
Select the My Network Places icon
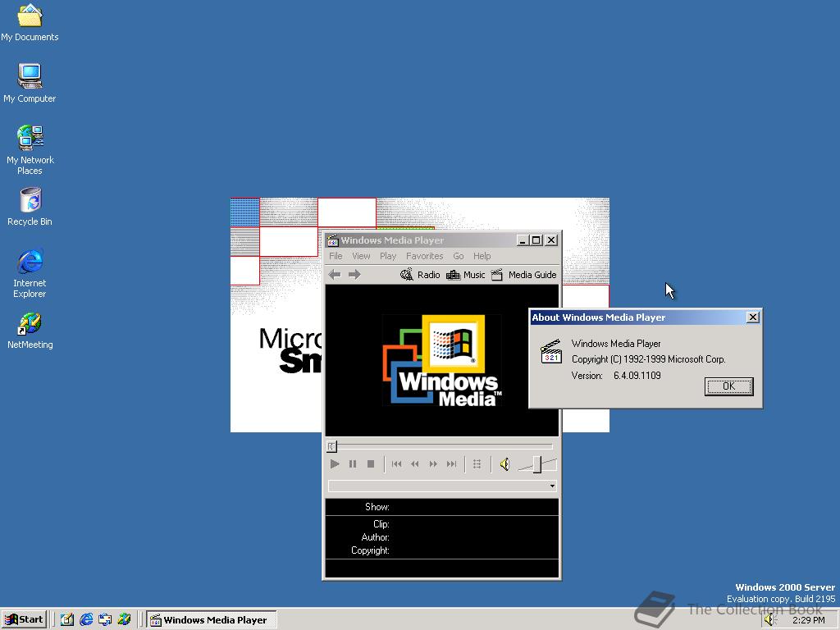(x=30, y=150)
